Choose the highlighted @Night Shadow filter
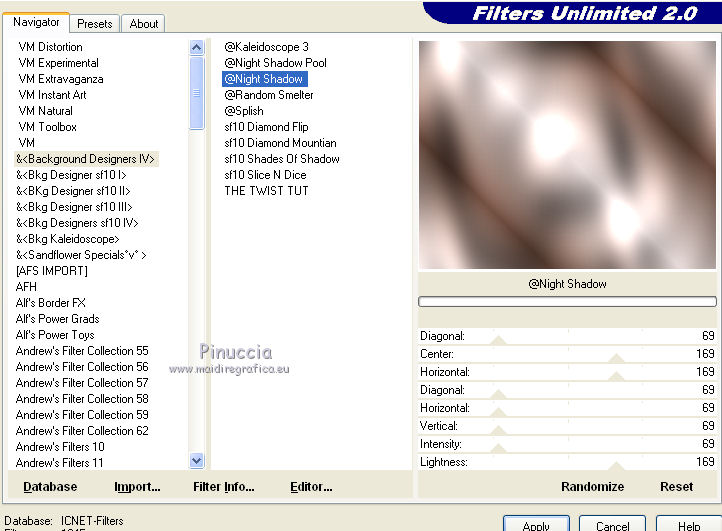722x531 pixels. click(x=264, y=79)
